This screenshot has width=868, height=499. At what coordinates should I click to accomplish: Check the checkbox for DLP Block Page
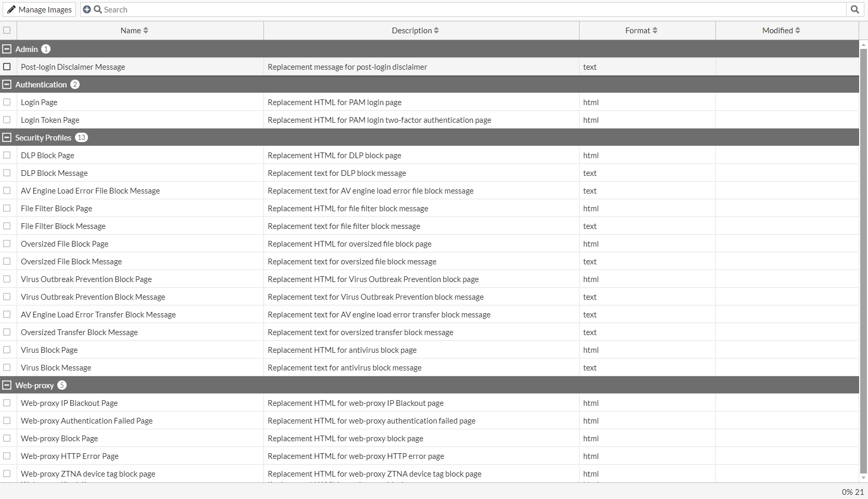7,155
